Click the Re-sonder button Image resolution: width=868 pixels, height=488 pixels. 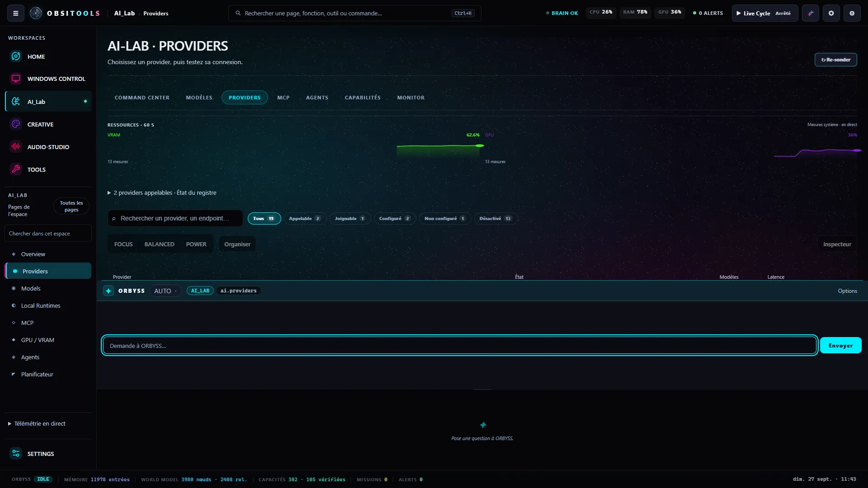point(835,60)
